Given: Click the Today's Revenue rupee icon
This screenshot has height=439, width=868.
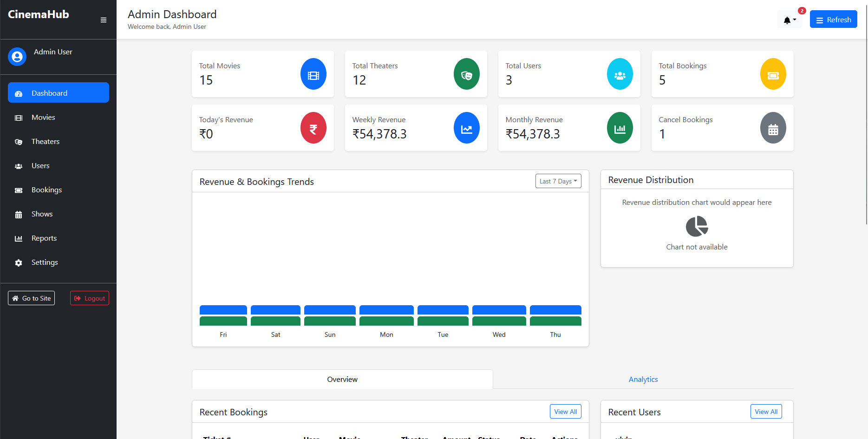Looking at the screenshot, I should pos(313,128).
